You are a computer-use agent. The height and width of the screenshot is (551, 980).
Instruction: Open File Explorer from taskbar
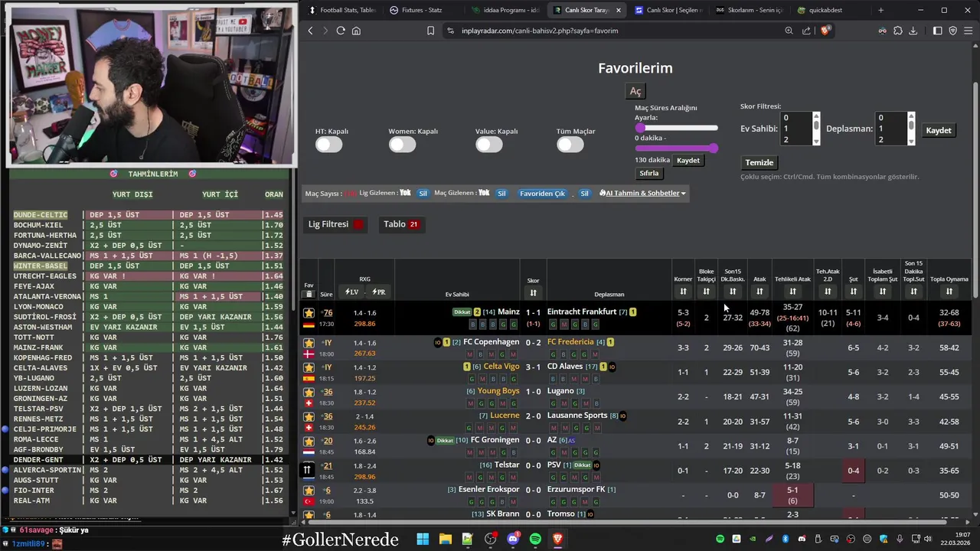(445, 540)
